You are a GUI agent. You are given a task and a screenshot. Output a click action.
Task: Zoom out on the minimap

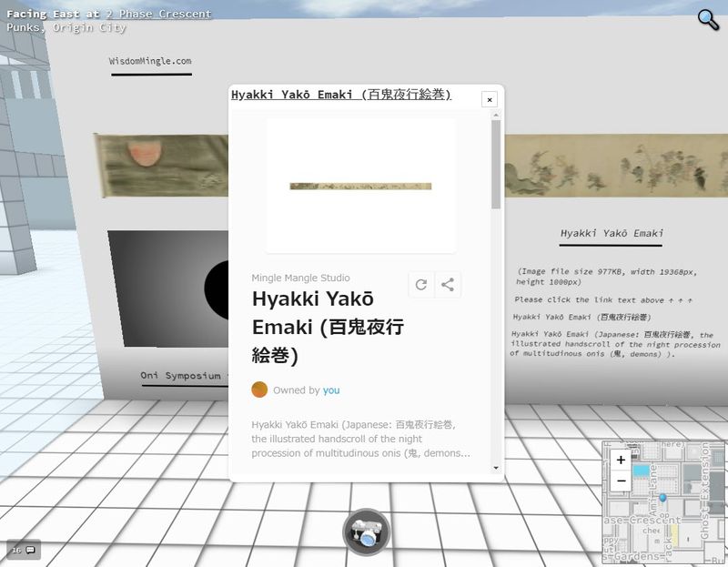(621, 481)
